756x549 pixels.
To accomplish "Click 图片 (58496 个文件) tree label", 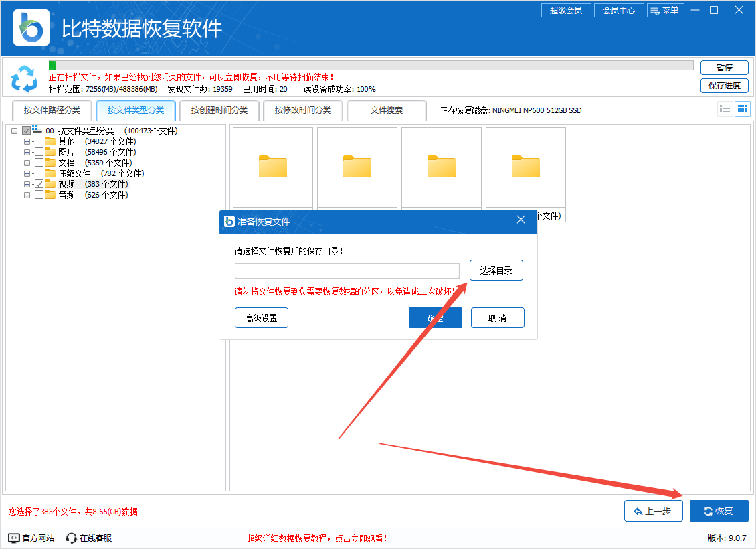I will point(97,152).
